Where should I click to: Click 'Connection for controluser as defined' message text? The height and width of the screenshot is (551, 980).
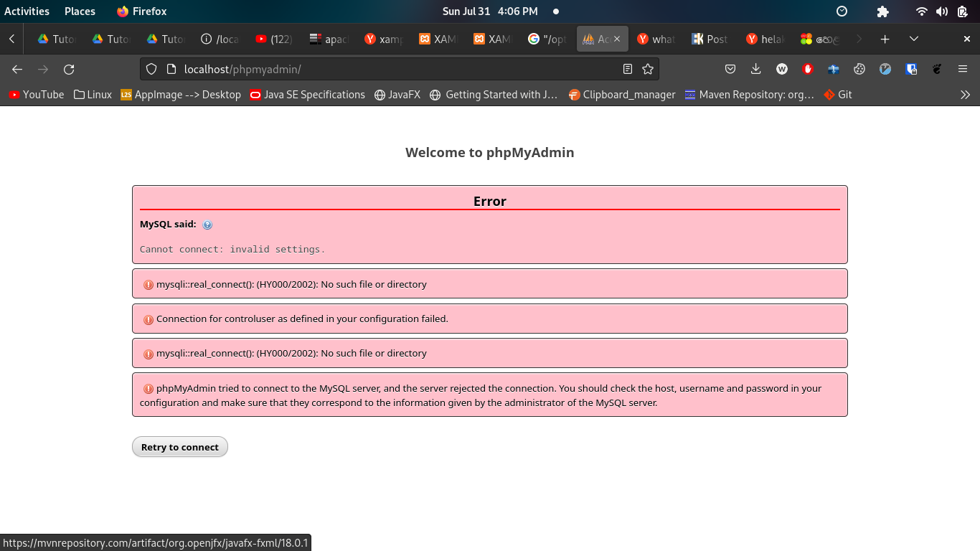pyautogui.click(x=302, y=319)
